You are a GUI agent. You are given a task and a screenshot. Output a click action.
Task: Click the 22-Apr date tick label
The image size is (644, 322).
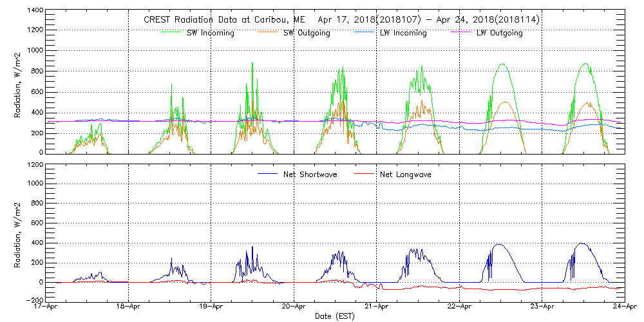point(459,308)
